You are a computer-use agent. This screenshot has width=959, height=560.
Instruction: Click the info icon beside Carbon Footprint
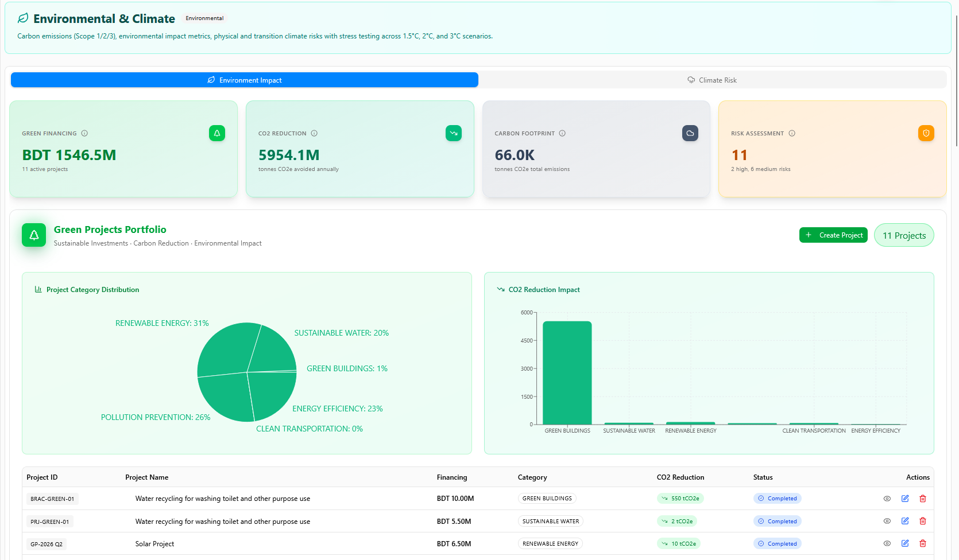pyautogui.click(x=562, y=134)
